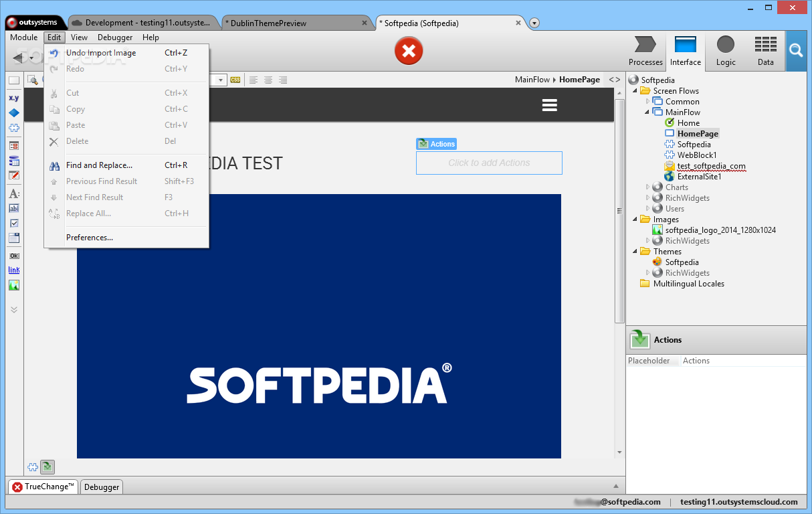812x514 pixels.
Task: Open the Module menu
Action: [24, 37]
